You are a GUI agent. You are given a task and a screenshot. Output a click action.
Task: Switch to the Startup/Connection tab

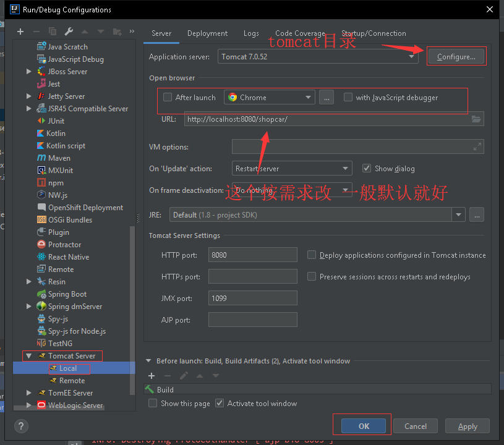tap(374, 33)
